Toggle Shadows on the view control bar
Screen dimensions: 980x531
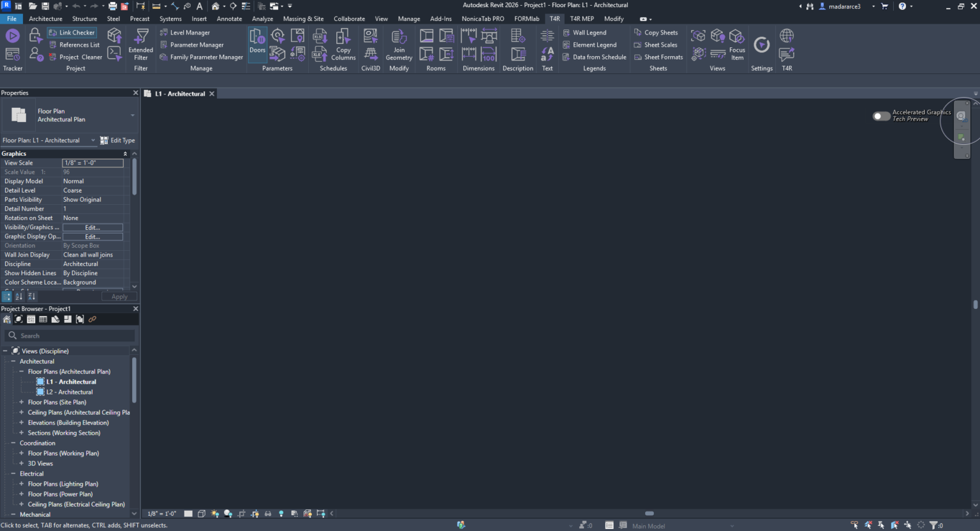228,513
